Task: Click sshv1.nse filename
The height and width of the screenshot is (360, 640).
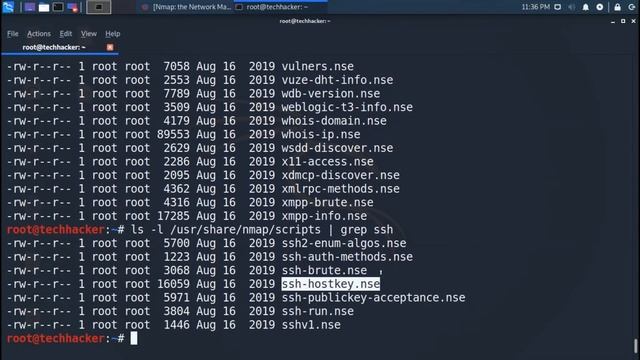Action: (x=311, y=325)
